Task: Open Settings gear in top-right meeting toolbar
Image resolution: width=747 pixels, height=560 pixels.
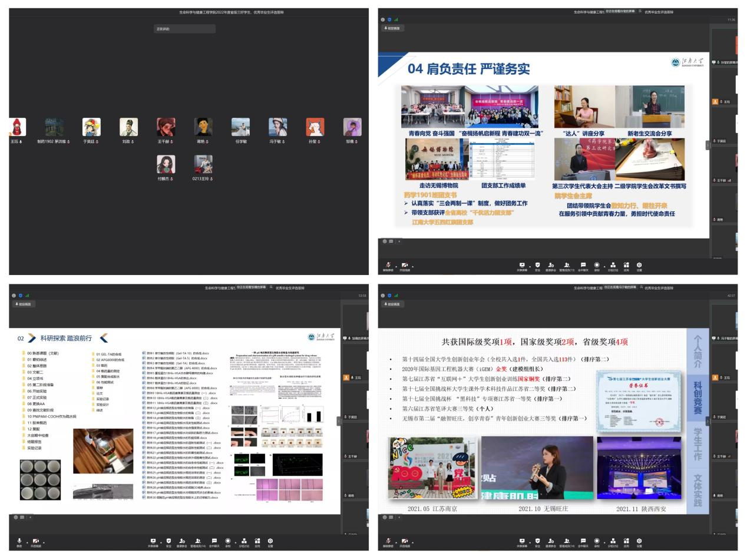Action: pos(639,266)
